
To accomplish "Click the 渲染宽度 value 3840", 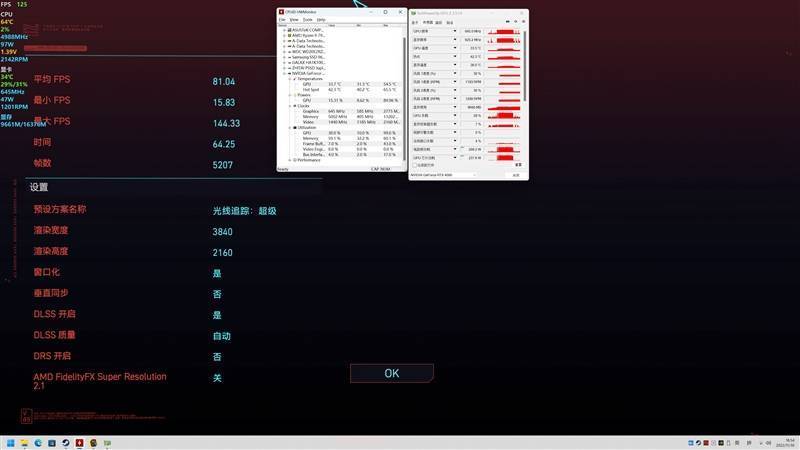I will tap(222, 232).
